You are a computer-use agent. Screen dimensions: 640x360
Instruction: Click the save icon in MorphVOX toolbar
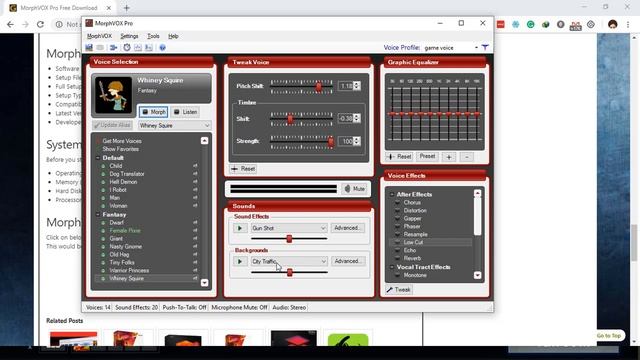tap(89, 48)
